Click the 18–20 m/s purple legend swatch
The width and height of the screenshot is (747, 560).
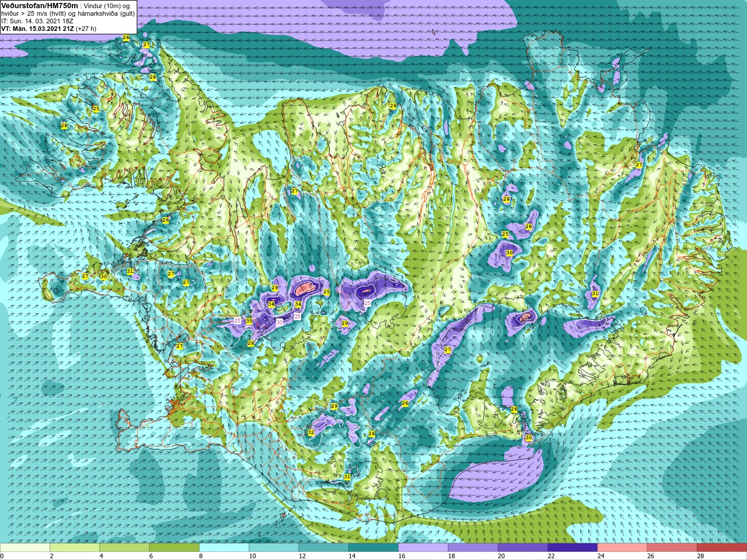coord(473,548)
